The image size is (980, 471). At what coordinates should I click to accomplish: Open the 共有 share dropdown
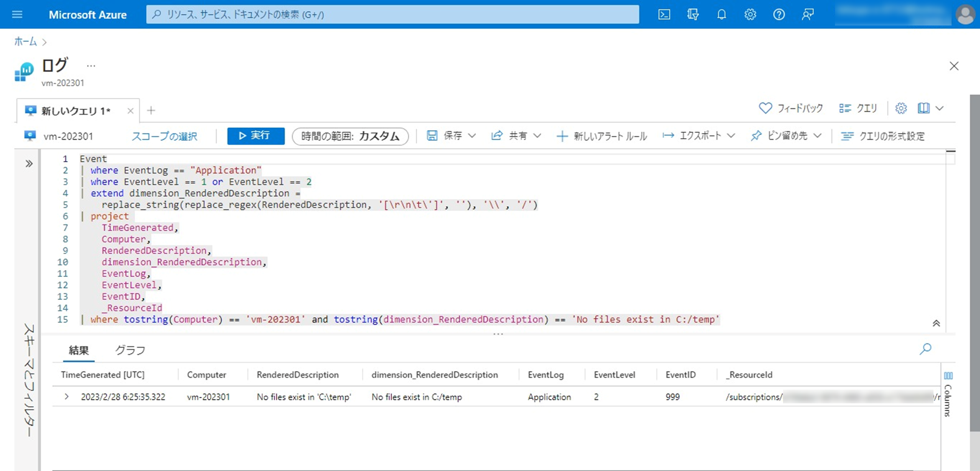tap(516, 136)
